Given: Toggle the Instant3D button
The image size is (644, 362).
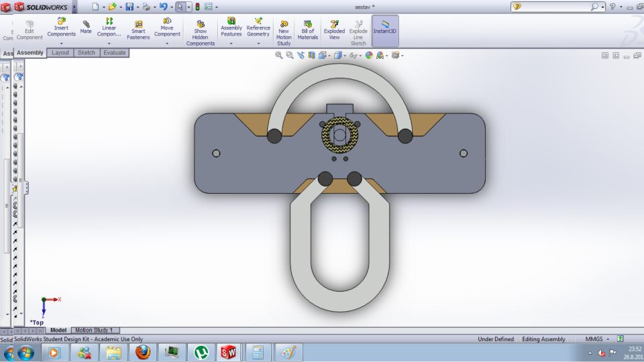Looking at the screenshot, I should (x=385, y=27).
